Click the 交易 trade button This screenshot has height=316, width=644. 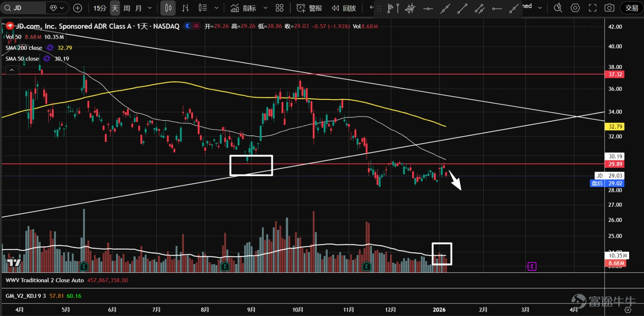click(632, 8)
